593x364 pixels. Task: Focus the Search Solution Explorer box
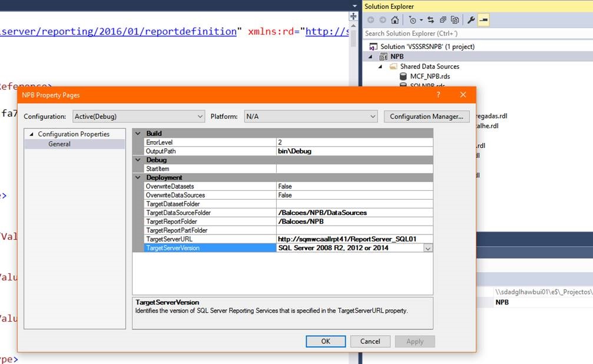point(478,34)
